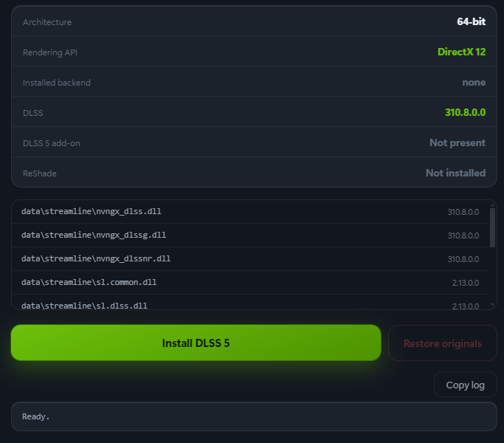Click the ReShade Not installed value

click(456, 173)
